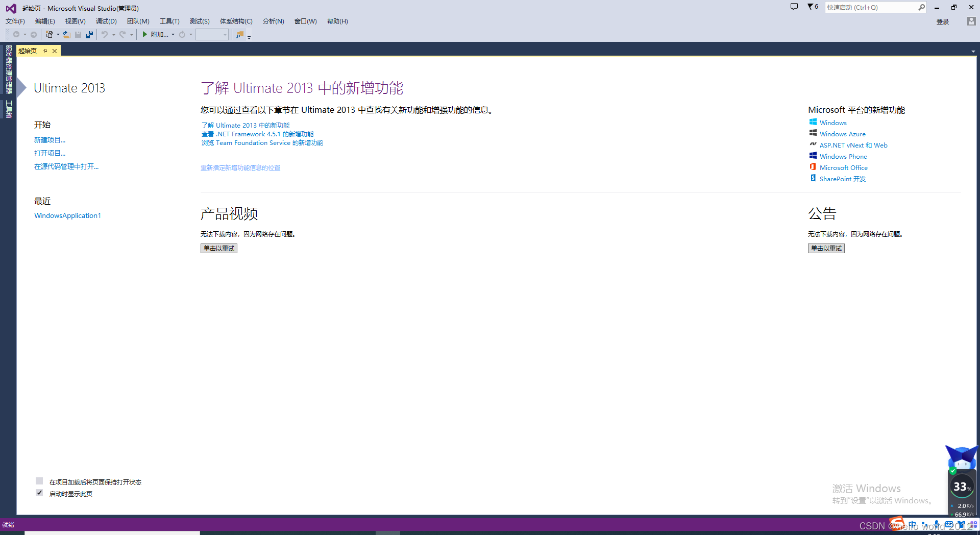The image size is (980, 535).
Task: Click the Navigate Forward toolbar icon
Action: [x=34, y=35]
